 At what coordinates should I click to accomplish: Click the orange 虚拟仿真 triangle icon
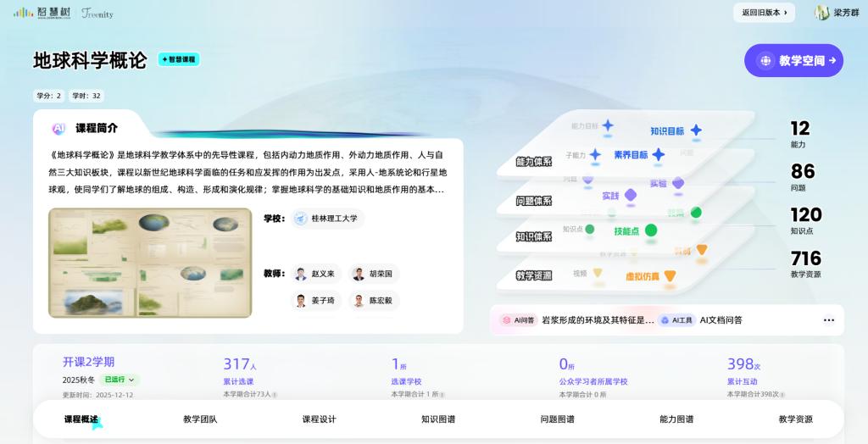click(x=670, y=276)
